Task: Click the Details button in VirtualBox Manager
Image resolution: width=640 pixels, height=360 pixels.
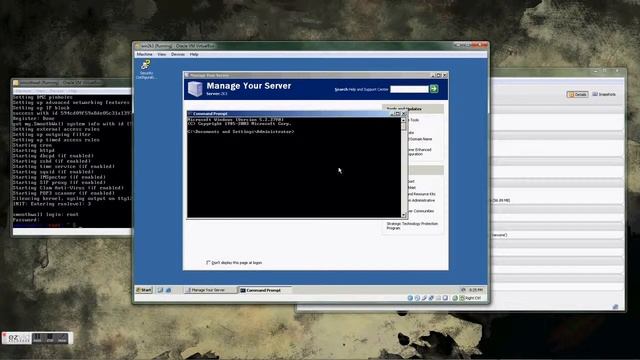Action: (x=577, y=94)
